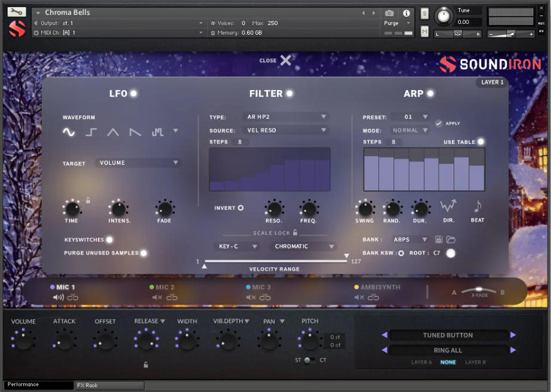This screenshot has width=551, height=392.
Task: Select the sine LFO waveform
Action: (x=69, y=131)
